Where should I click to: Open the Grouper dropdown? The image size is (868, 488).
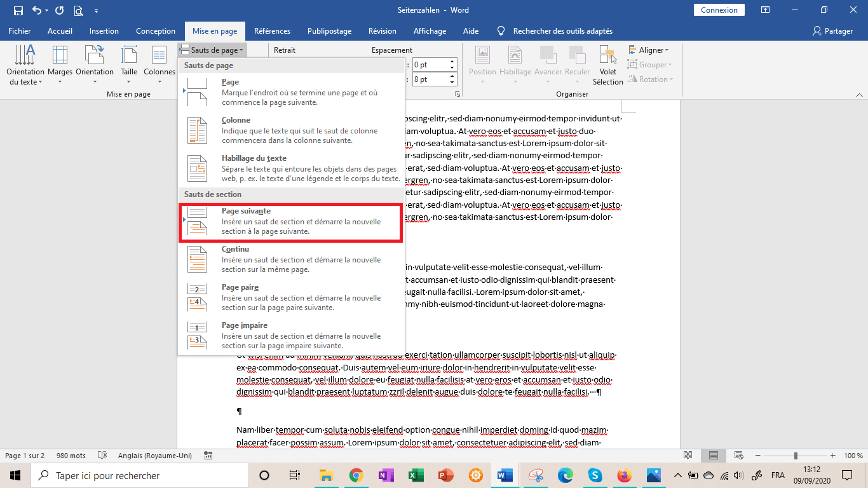click(x=649, y=65)
